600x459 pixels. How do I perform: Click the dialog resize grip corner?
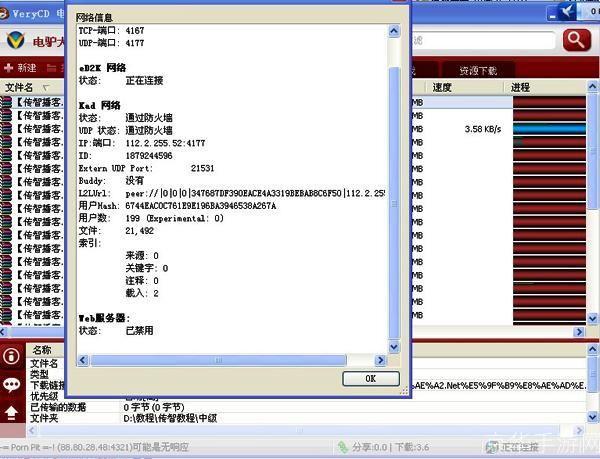404,391
